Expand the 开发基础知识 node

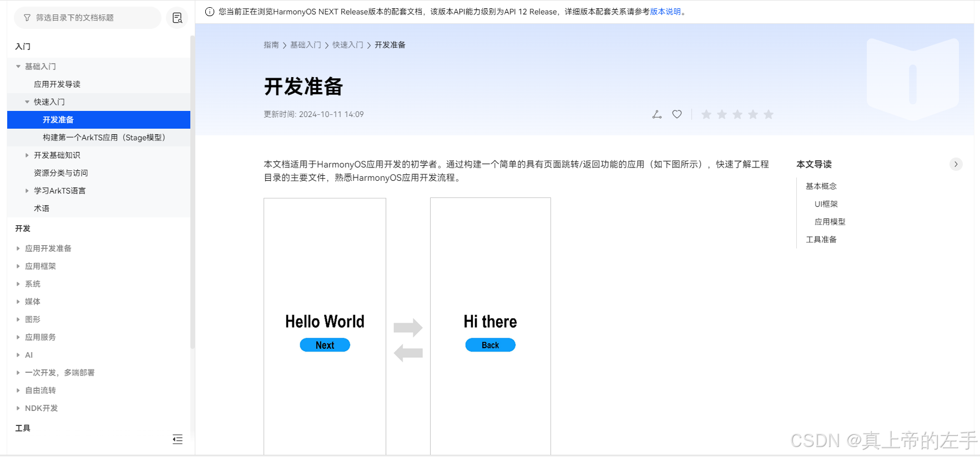pyautogui.click(x=27, y=155)
